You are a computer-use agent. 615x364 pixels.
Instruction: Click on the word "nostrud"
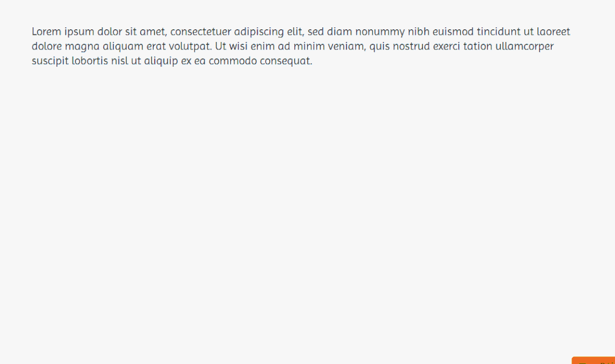[x=411, y=47]
